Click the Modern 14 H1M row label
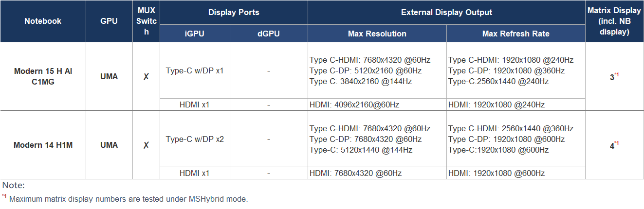644x209 pixels. point(43,145)
